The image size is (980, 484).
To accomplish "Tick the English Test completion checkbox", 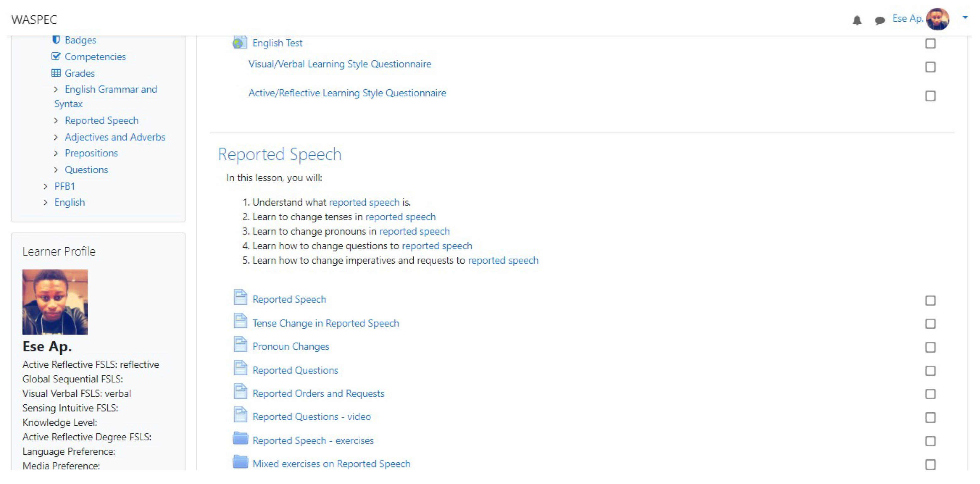I will pos(930,43).
